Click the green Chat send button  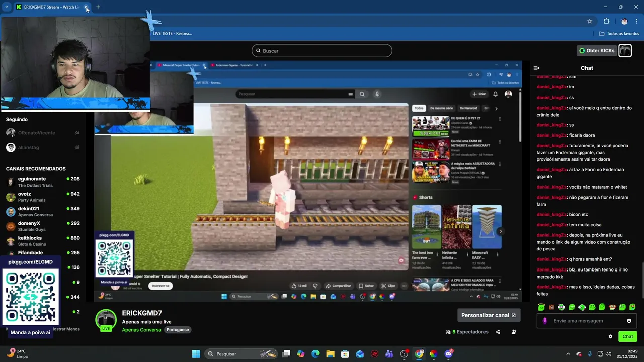[x=628, y=337]
